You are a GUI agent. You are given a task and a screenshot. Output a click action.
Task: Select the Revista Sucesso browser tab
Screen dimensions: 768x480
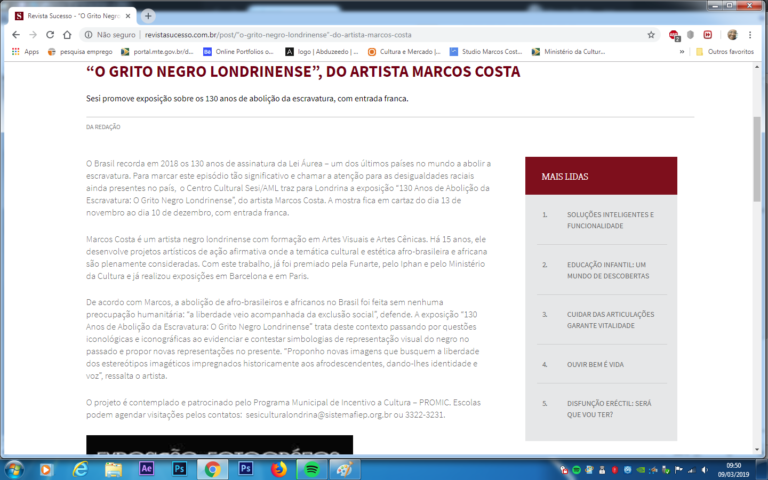(x=68, y=16)
